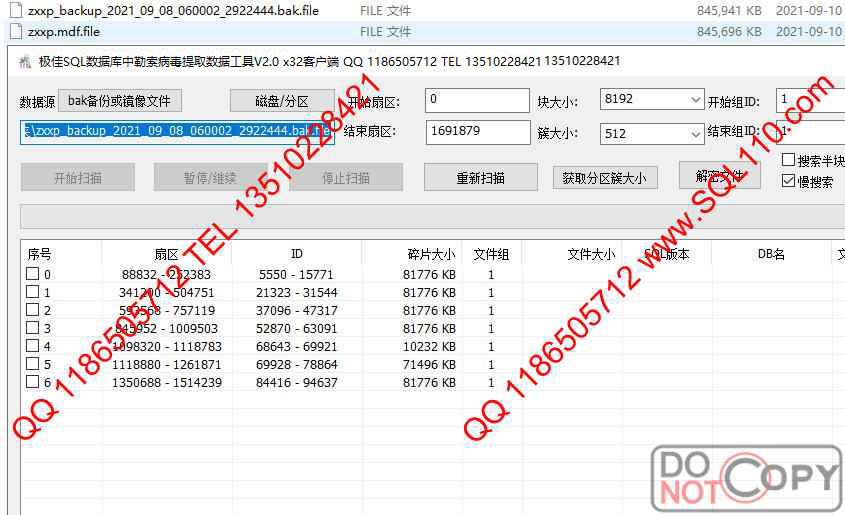This screenshot has width=845, height=515.
Task: Enable the 搜索半块 checkbox
Action: [789, 160]
